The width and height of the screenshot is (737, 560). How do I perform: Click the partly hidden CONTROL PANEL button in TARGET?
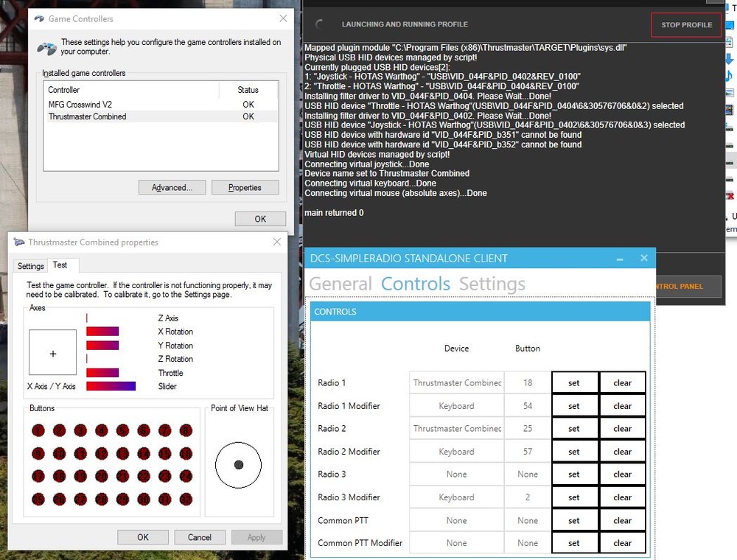click(688, 286)
